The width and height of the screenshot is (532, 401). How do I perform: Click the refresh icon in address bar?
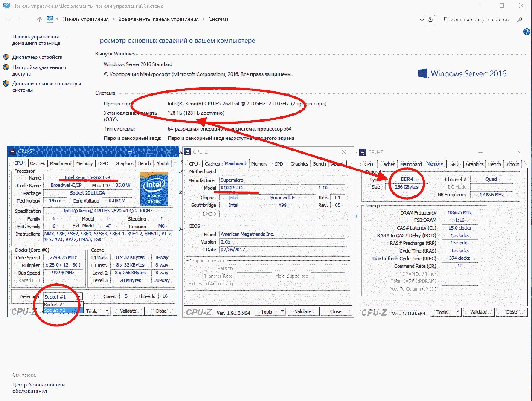point(430,20)
